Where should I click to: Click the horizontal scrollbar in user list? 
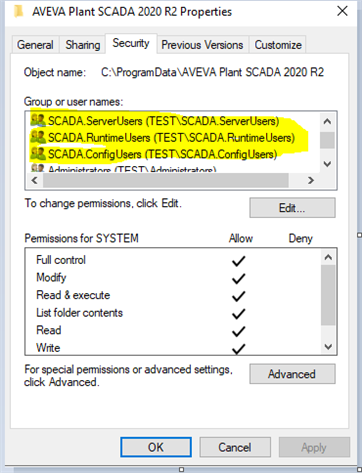point(166,180)
